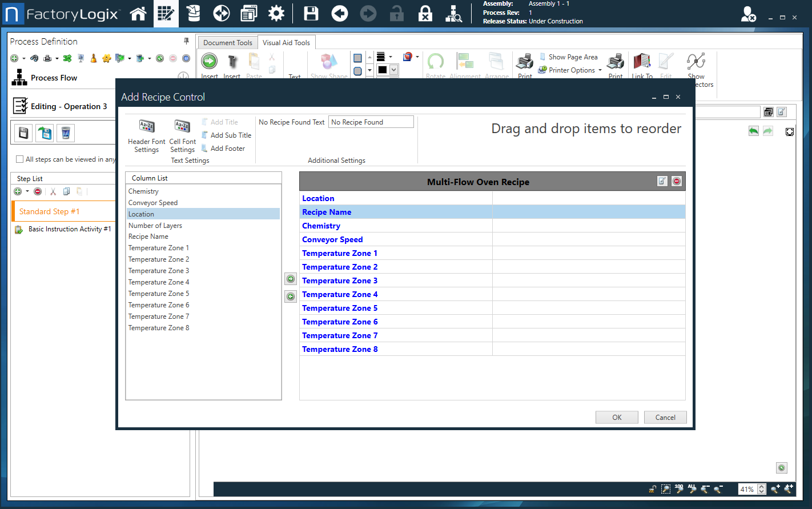Screen dimensions: 812x509
Task: Switch to the Document Tools tab
Action: point(227,42)
